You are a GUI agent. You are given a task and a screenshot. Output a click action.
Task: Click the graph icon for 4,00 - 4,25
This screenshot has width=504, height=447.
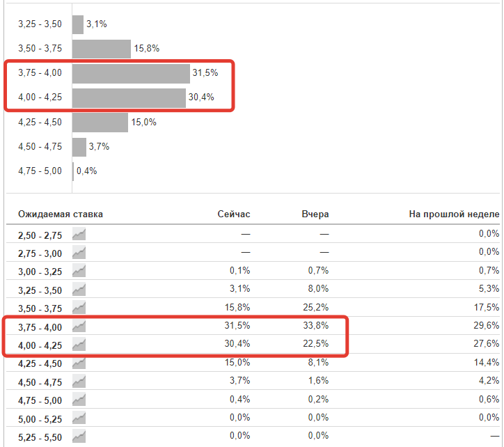[x=79, y=343]
